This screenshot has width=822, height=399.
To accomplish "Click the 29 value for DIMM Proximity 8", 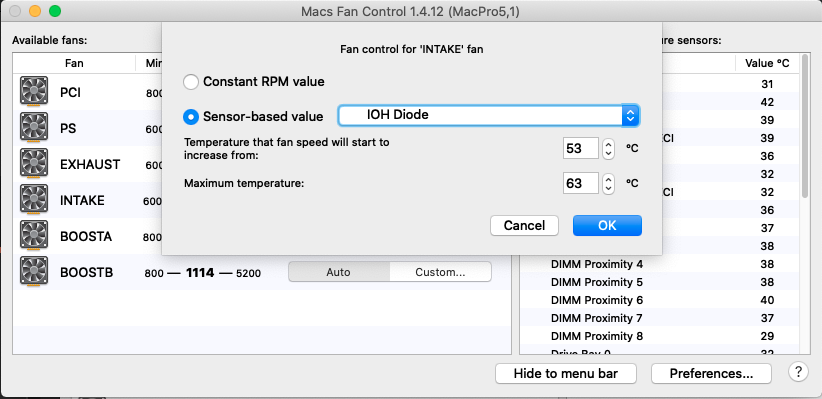I will (767, 336).
